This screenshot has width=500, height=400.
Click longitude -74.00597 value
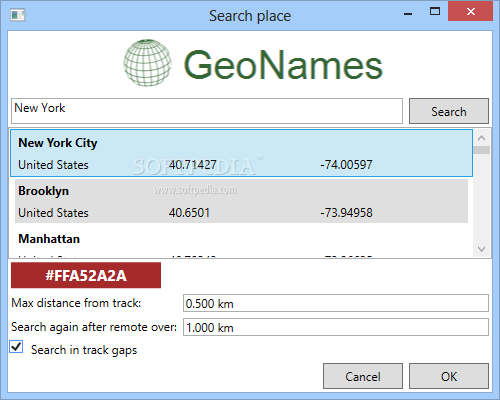point(346,165)
